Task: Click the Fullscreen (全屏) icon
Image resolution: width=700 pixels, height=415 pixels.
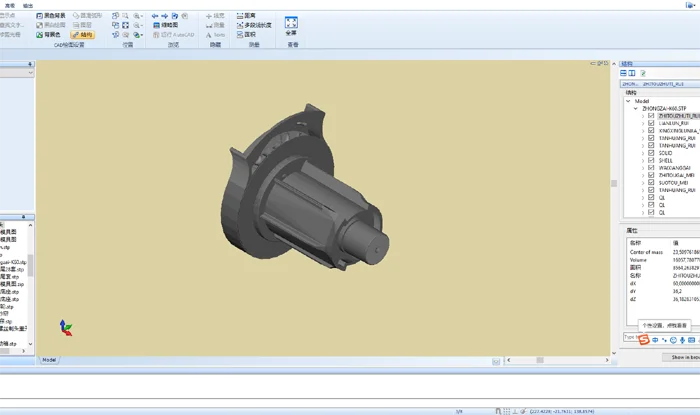Action: click(x=291, y=25)
